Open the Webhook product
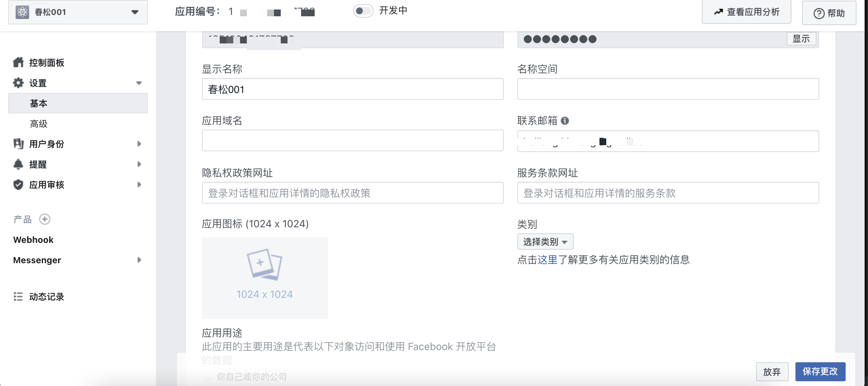Image resolution: width=868 pixels, height=386 pixels. [x=33, y=240]
